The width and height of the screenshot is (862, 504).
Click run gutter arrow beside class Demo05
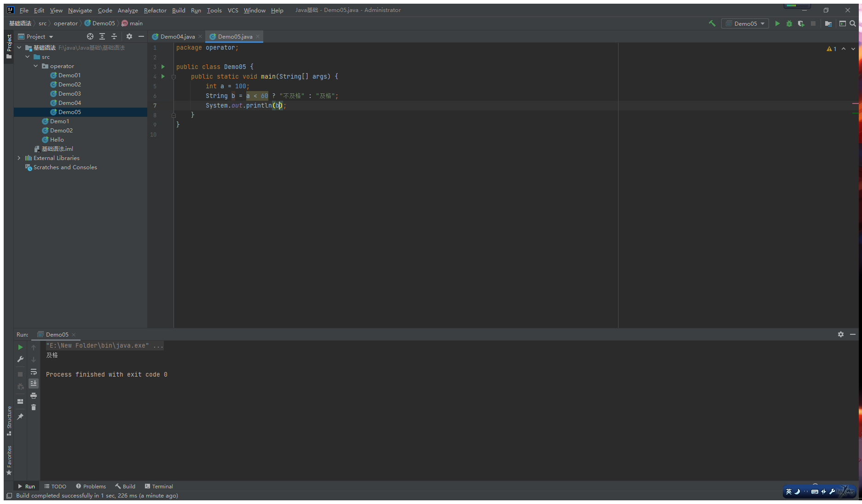coord(163,67)
